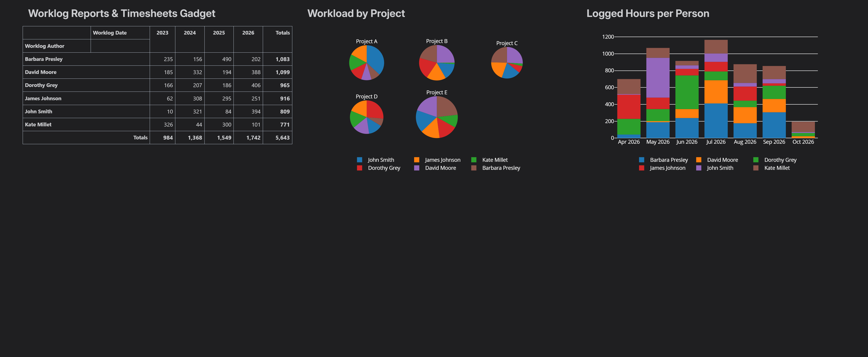Click David Moore's total 1,099
The height and width of the screenshot is (357, 868).
coord(282,72)
